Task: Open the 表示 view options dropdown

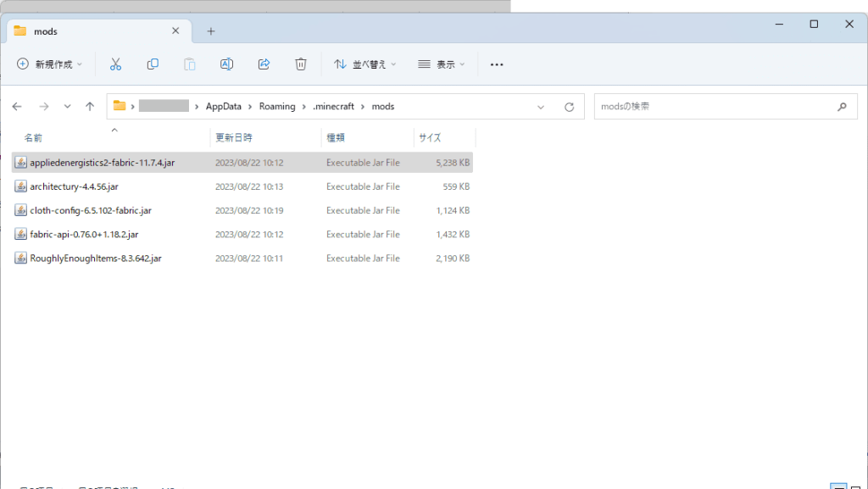Action: [x=441, y=64]
